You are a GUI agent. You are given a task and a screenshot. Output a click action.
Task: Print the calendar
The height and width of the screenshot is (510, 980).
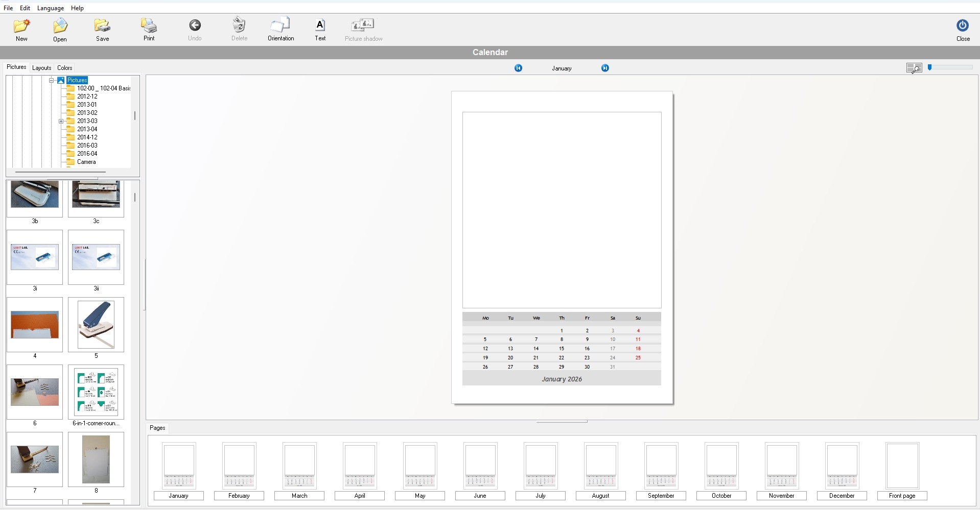tap(149, 30)
